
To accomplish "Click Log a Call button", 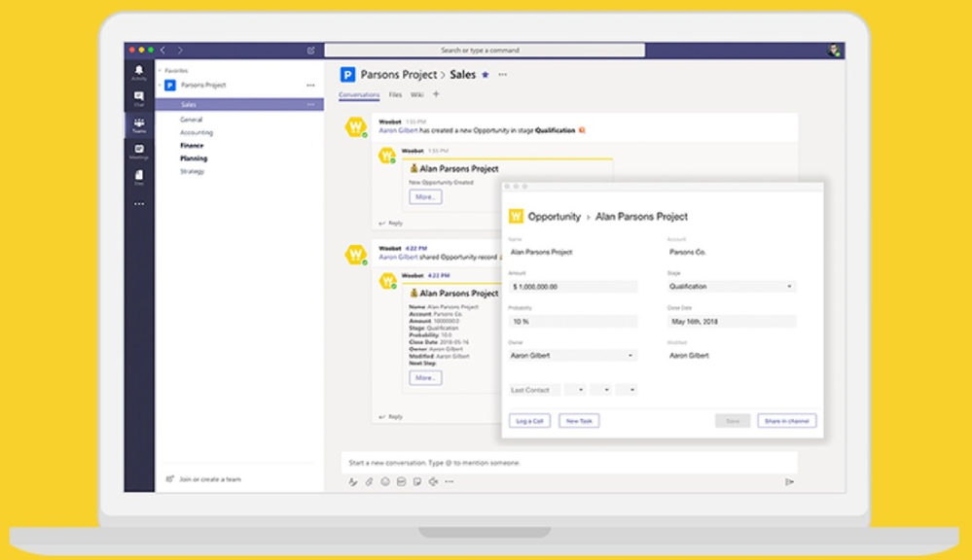I will point(529,421).
